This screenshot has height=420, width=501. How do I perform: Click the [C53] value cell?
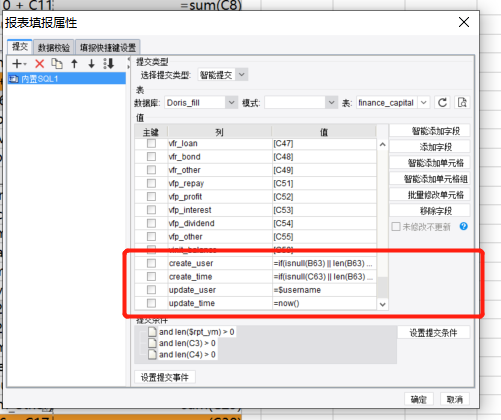pyautogui.click(x=324, y=210)
